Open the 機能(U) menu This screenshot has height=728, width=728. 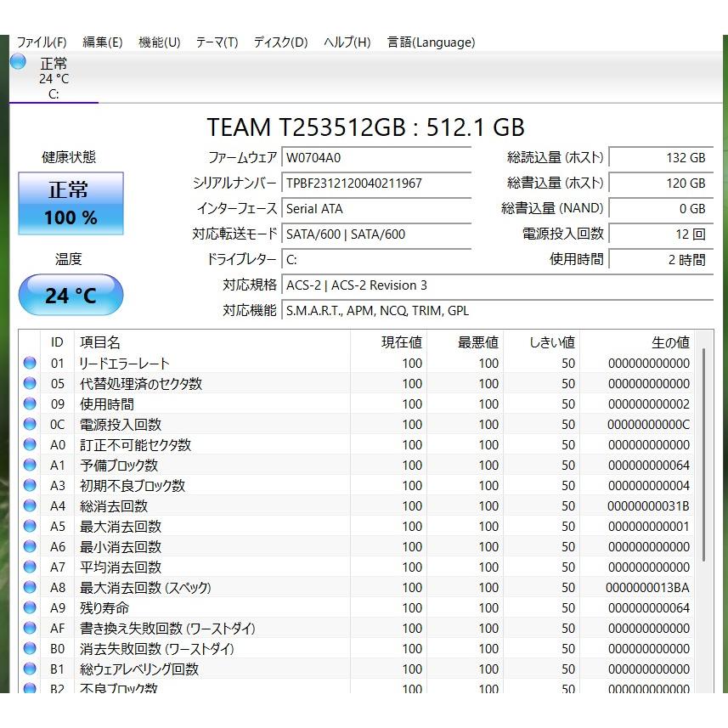[159, 42]
